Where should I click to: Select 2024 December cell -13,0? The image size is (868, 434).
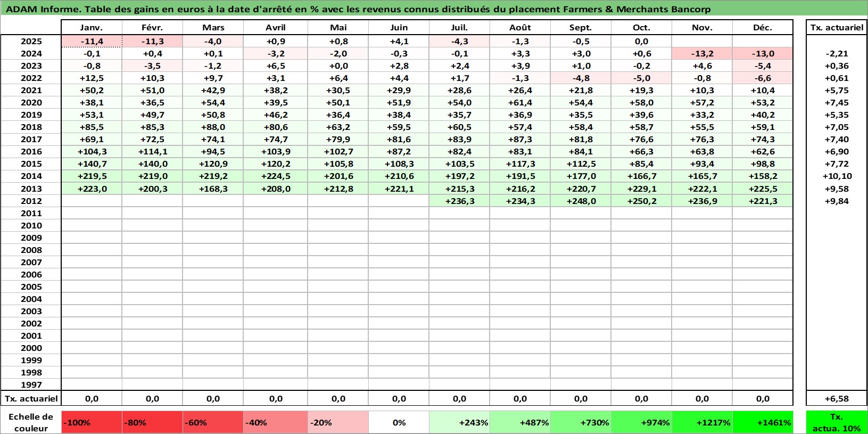coord(763,53)
